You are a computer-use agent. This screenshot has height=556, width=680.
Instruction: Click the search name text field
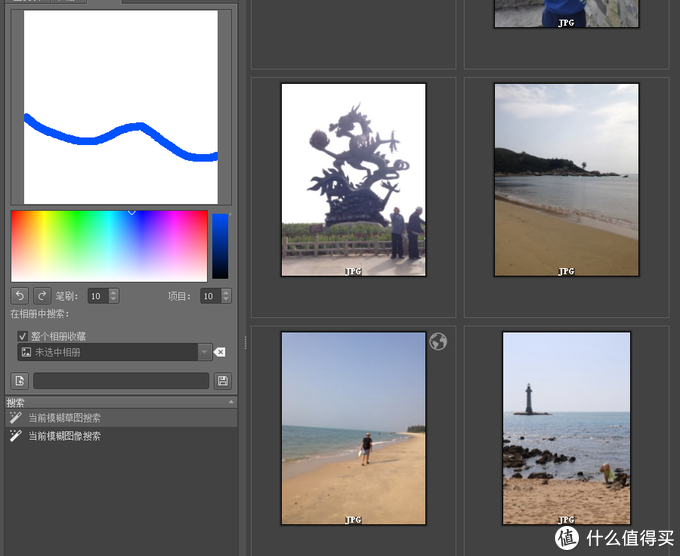click(121, 381)
